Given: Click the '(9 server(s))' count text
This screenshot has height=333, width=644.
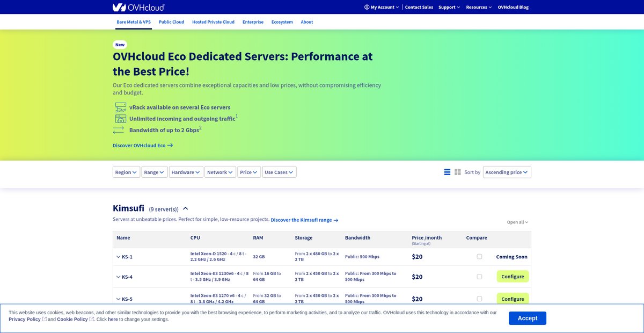Looking at the screenshot, I should [x=164, y=209].
